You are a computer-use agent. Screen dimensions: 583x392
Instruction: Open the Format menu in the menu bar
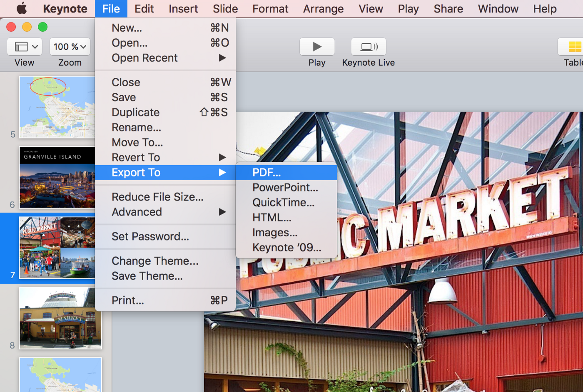[270, 8]
